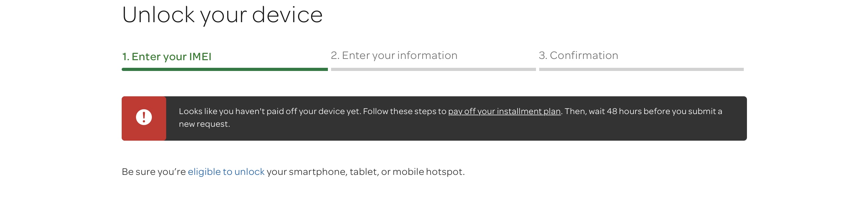Screen dimensions: 868x198
Task: Click the red exclamation alert icon
Action: (x=144, y=117)
